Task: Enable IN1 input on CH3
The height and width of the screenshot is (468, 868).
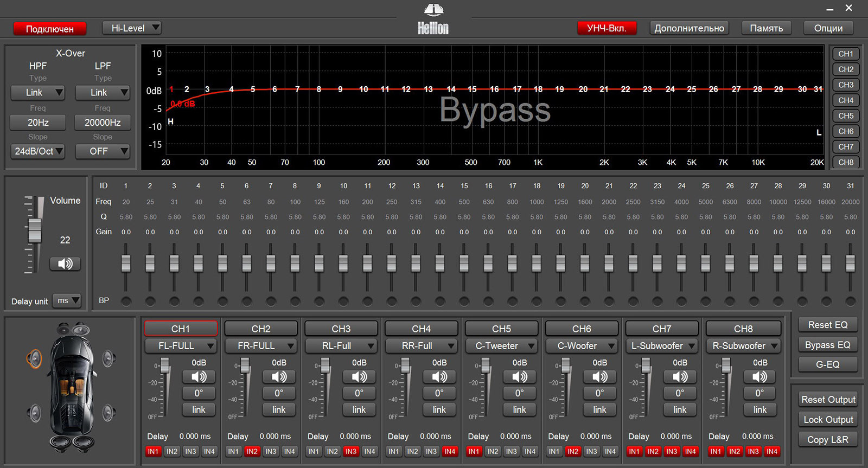Action: (x=314, y=451)
